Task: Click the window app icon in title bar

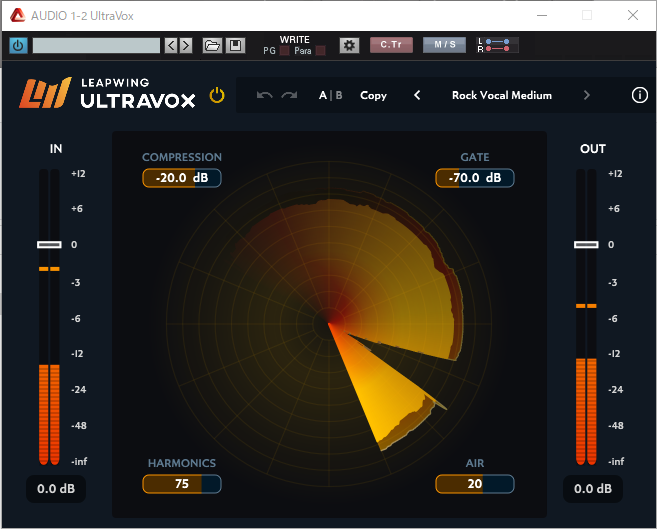Action: [x=18, y=16]
